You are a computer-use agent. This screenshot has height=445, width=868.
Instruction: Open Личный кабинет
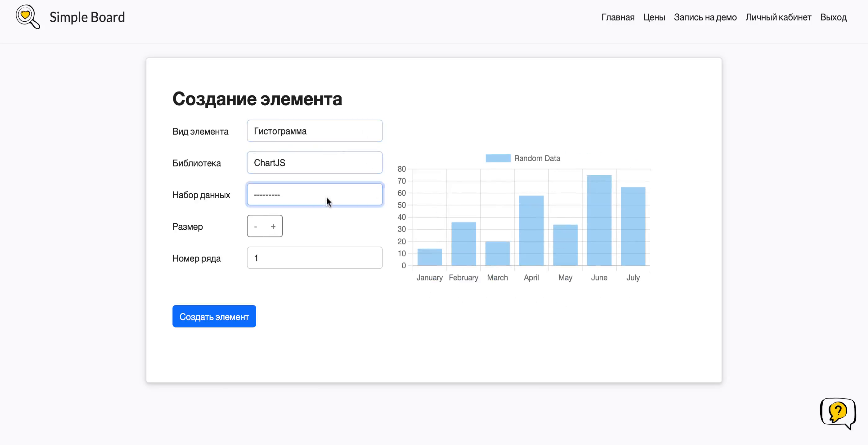coord(778,17)
